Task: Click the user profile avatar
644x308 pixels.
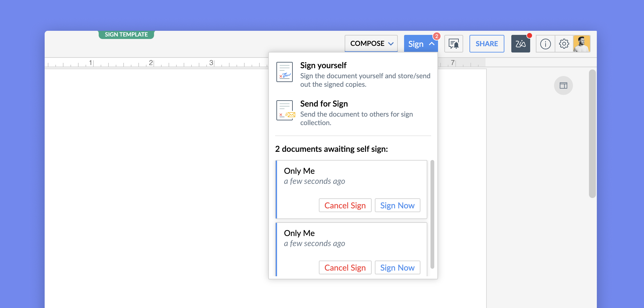Action: 581,44
